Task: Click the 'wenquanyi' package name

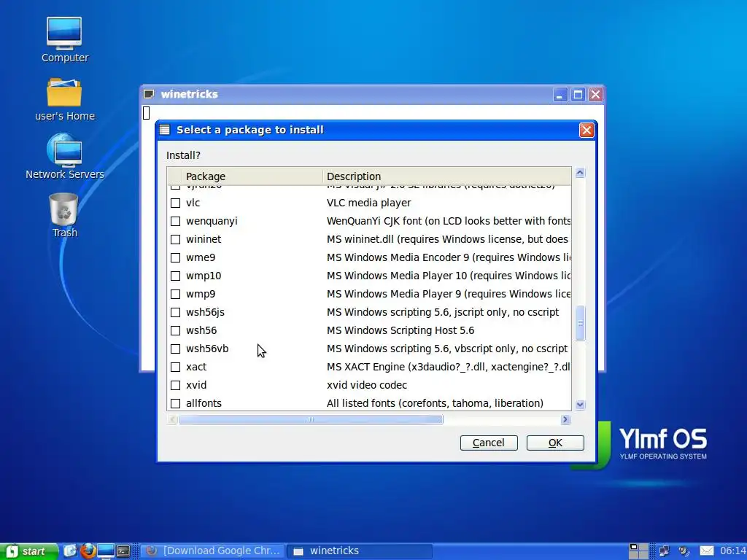Action: (212, 222)
